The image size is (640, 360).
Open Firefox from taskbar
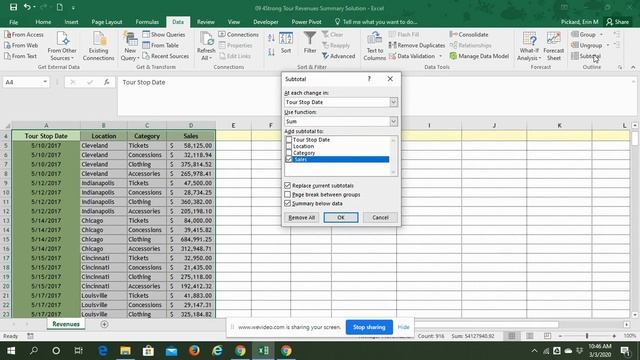(x=194, y=351)
